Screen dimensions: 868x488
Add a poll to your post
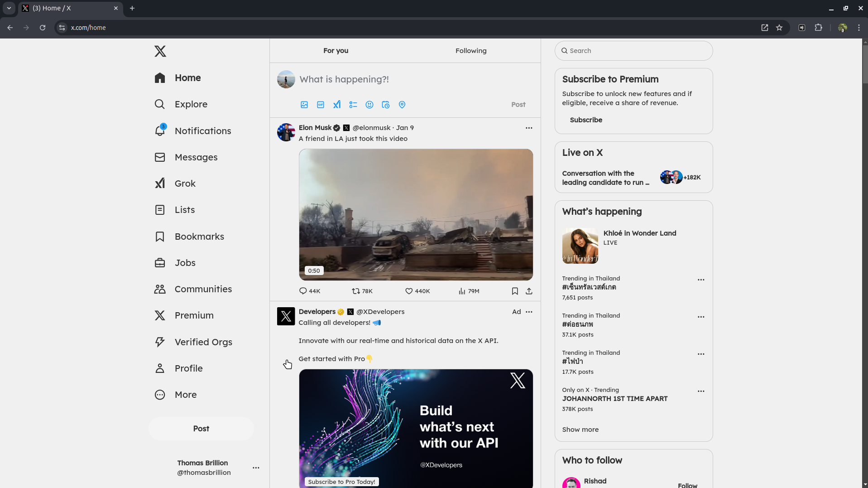click(354, 105)
